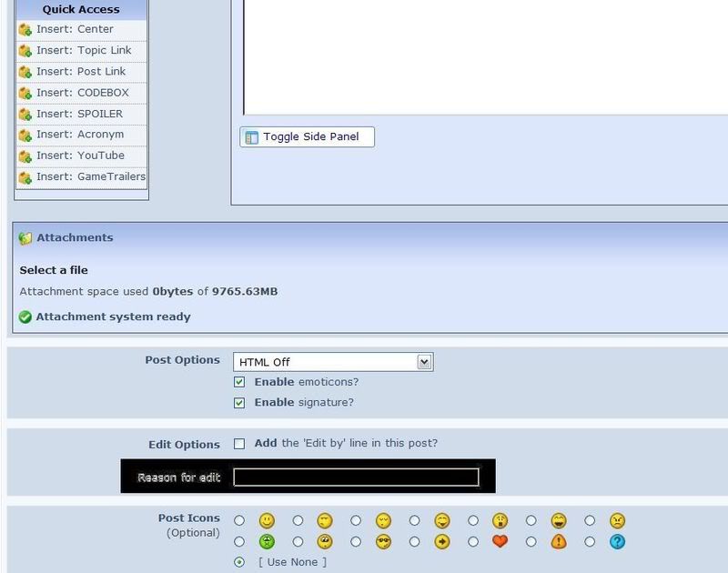728x573 pixels.
Task: Click the Attachments header folder icon
Action: click(x=25, y=238)
